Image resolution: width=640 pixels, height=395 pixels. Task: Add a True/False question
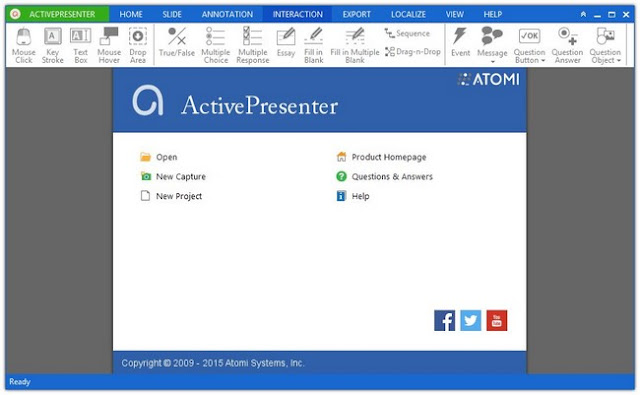pyautogui.click(x=177, y=42)
